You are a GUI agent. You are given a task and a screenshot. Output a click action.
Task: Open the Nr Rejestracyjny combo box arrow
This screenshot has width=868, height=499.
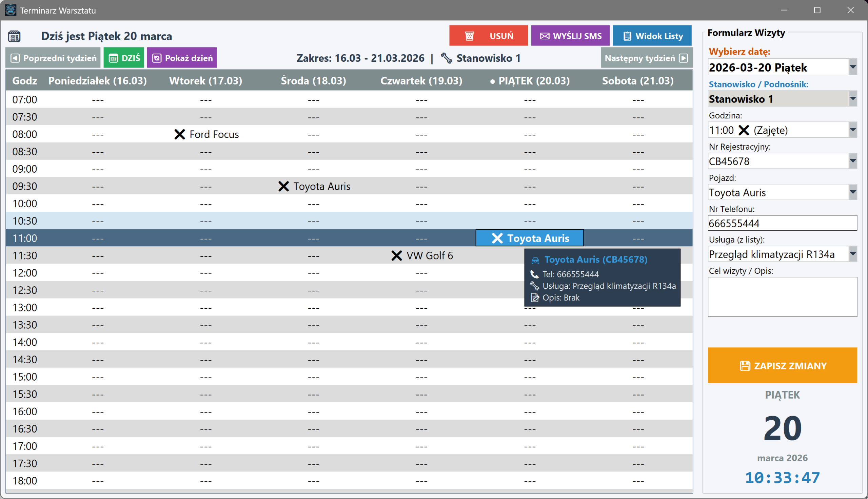(853, 161)
